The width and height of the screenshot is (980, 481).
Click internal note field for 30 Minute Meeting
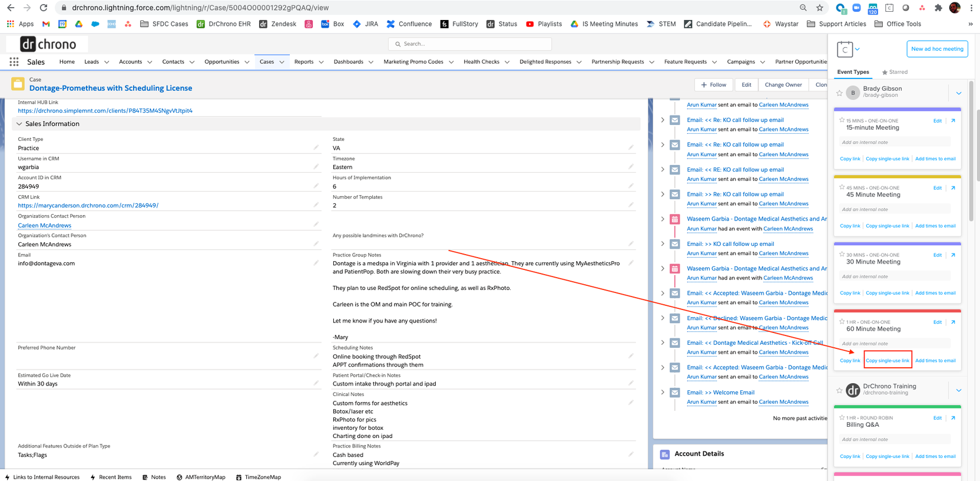[x=895, y=276]
